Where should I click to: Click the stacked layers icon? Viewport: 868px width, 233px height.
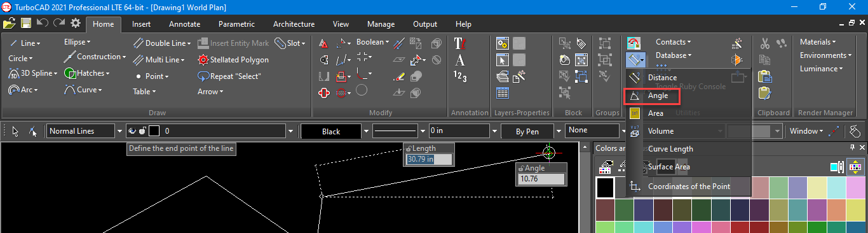(503, 76)
